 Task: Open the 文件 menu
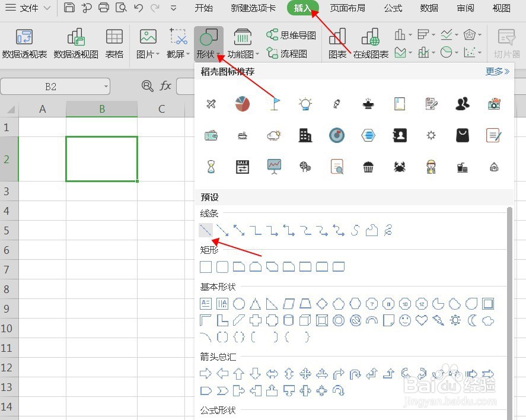point(28,8)
